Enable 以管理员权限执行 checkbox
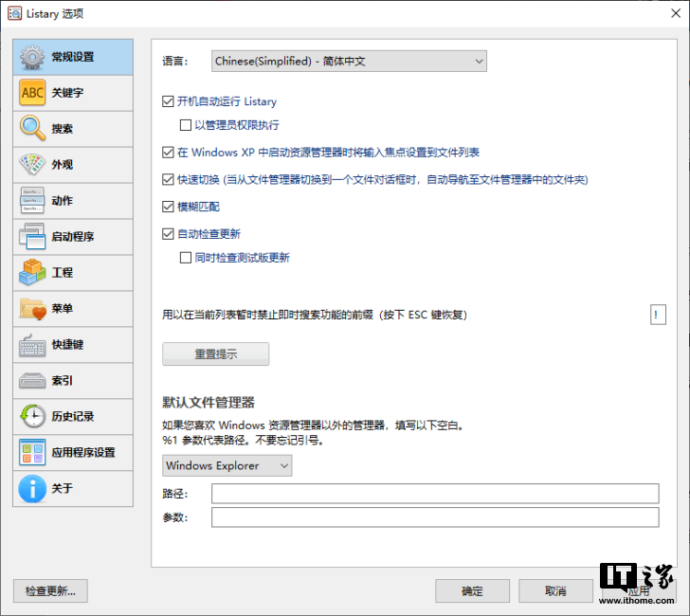Image resolution: width=690 pixels, height=616 pixels. (x=186, y=125)
